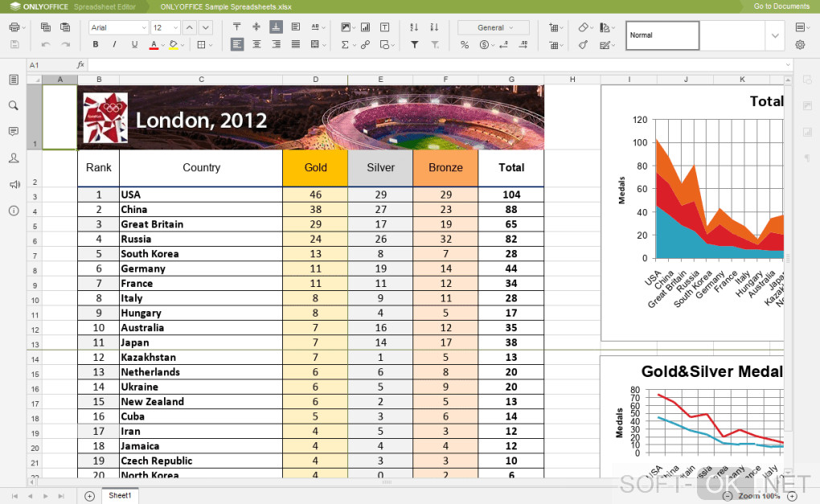Open the General number format dropdown

(x=494, y=27)
